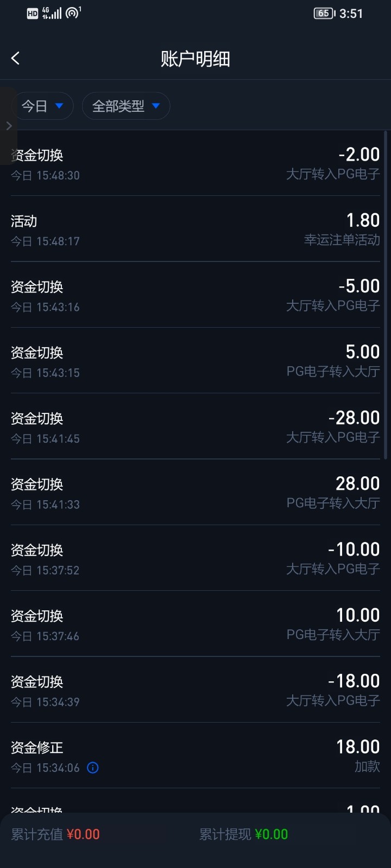Open the 活动 1.80 lucky bet entry
The width and height of the screenshot is (391, 868).
pos(195,229)
